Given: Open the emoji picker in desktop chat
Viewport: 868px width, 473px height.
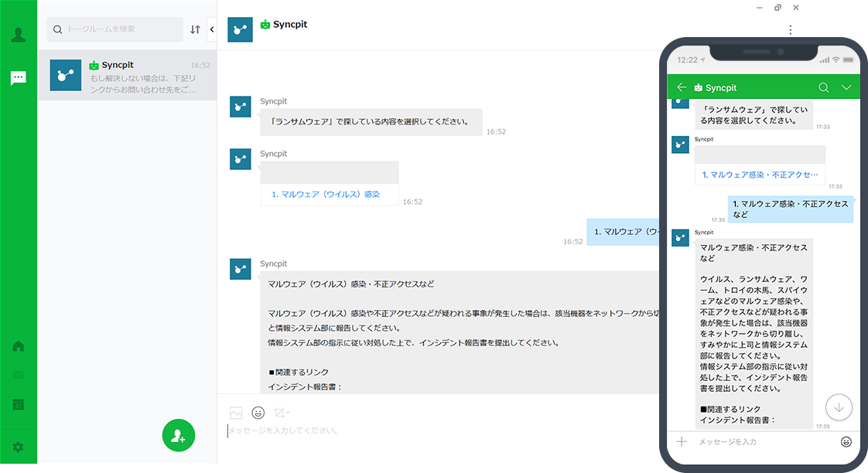Looking at the screenshot, I should pos(258,413).
